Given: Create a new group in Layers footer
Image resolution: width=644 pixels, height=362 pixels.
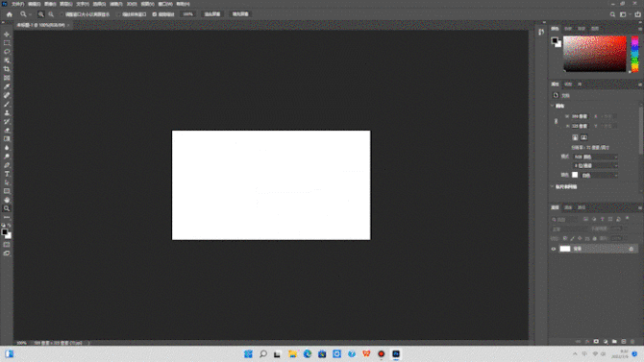Looking at the screenshot, I should click(x=614, y=342).
